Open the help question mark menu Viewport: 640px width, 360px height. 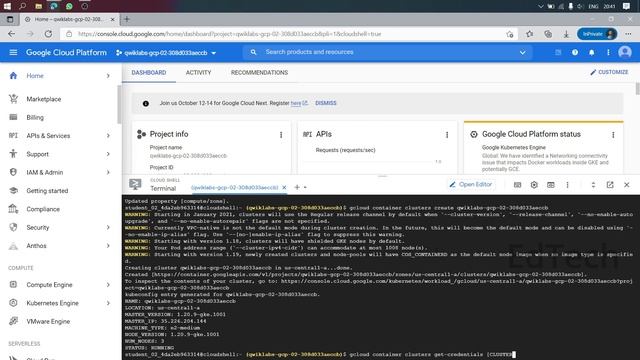(x=575, y=52)
